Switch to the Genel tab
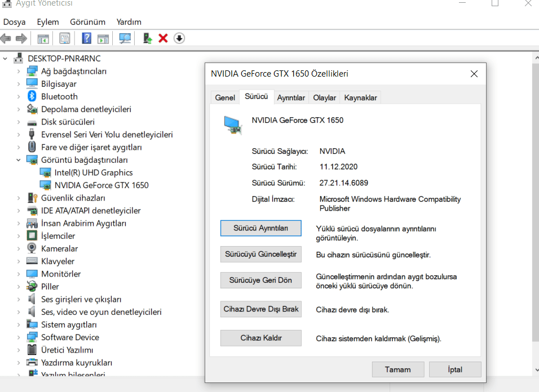Image resolution: width=539 pixels, height=392 pixels. [x=225, y=98]
